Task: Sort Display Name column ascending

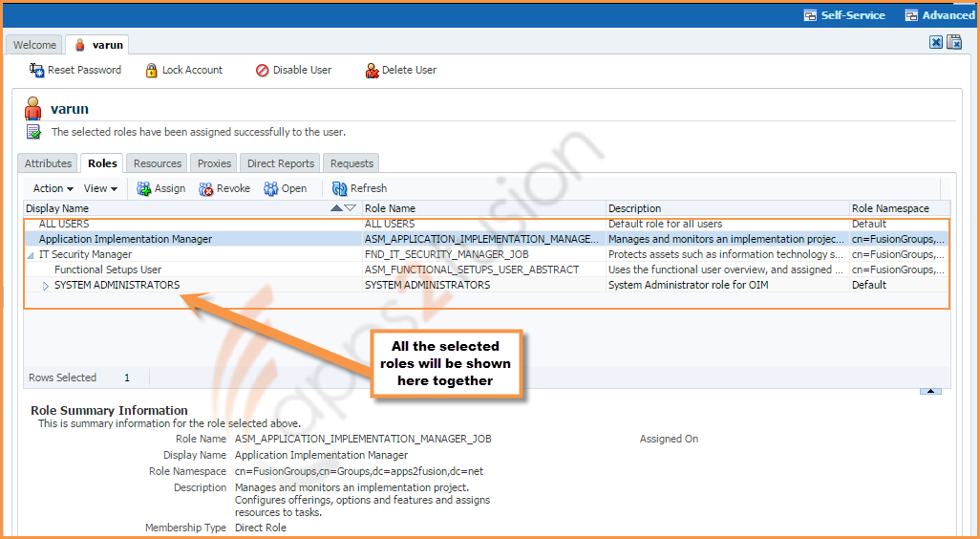Action: [x=336, y=208]
